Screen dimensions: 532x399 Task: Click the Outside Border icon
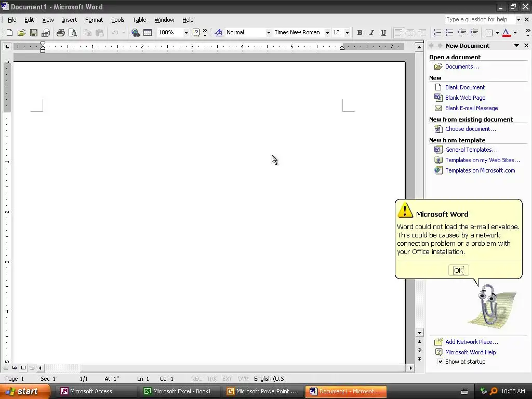click(489, 33)
